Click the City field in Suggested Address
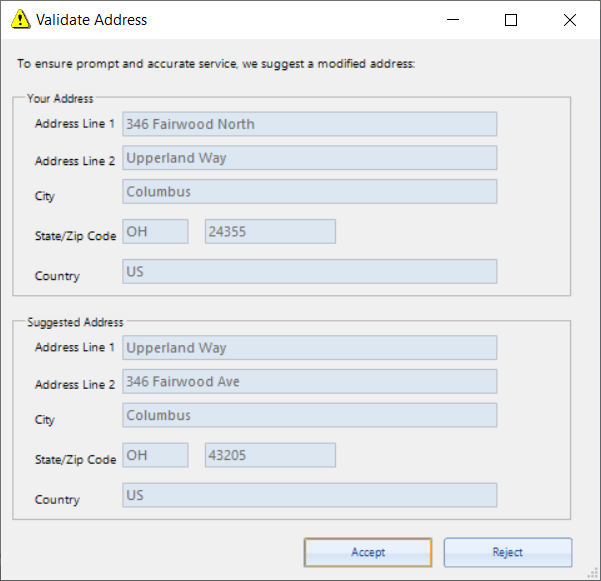 pos(310,415)
